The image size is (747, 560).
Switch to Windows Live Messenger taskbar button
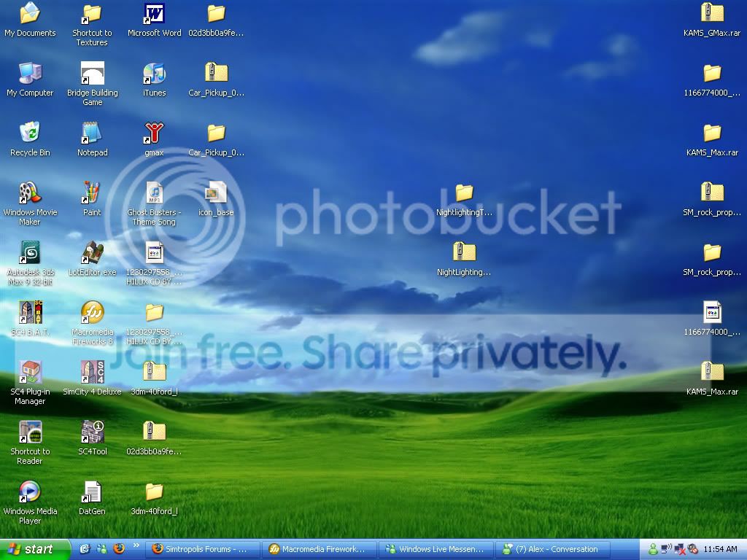[435, 550]
